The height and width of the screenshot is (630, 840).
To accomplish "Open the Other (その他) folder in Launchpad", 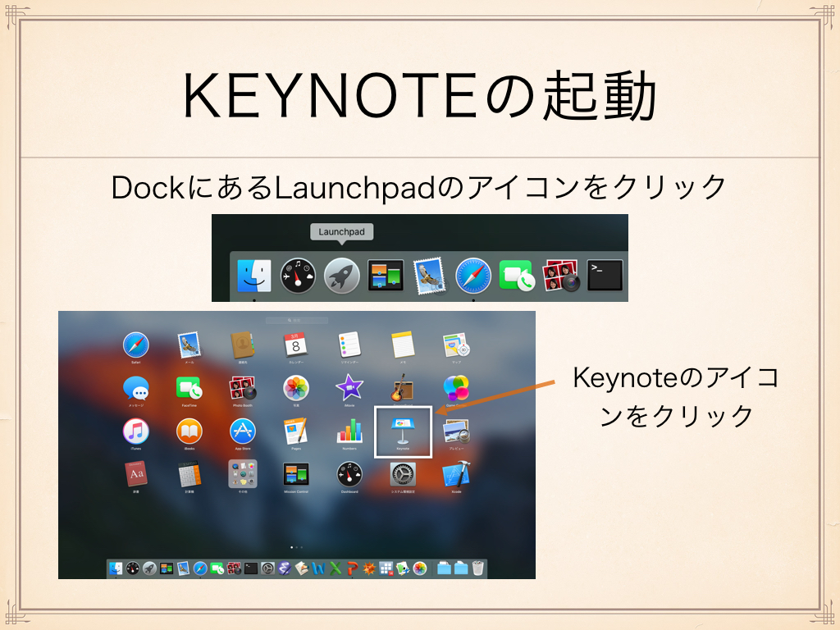I will tap(243, 473).
